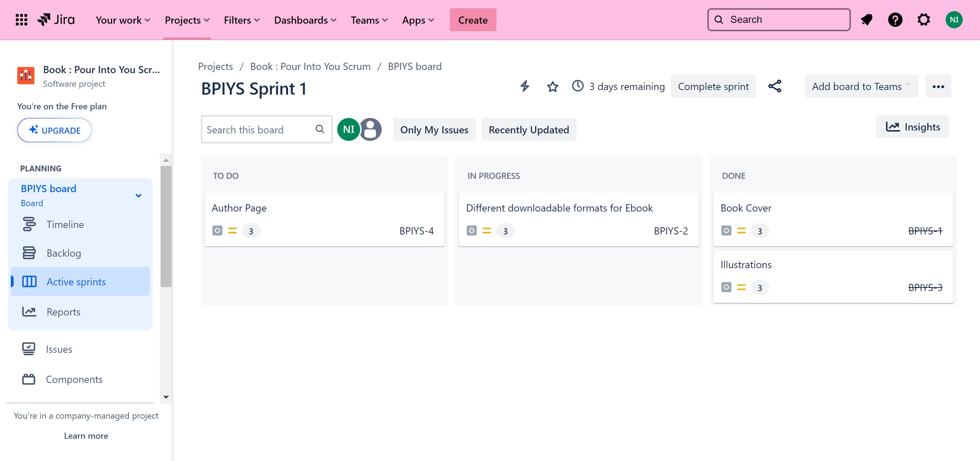Open the app switcher grid icon
Image resolution: width=980 pixels, height=461 pixels.
21,20
